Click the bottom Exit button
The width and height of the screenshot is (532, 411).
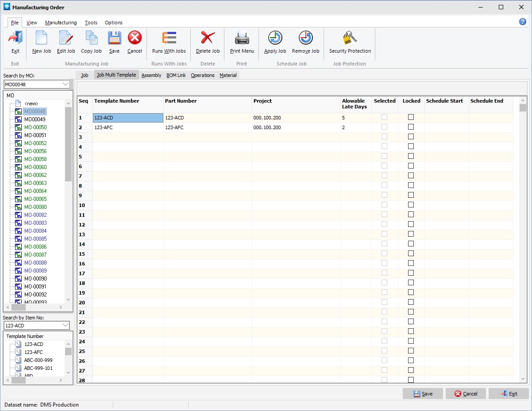(509, 394)
